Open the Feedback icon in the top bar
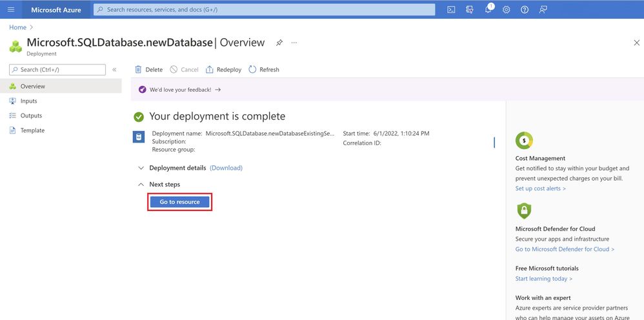 (x=543, y=10)
